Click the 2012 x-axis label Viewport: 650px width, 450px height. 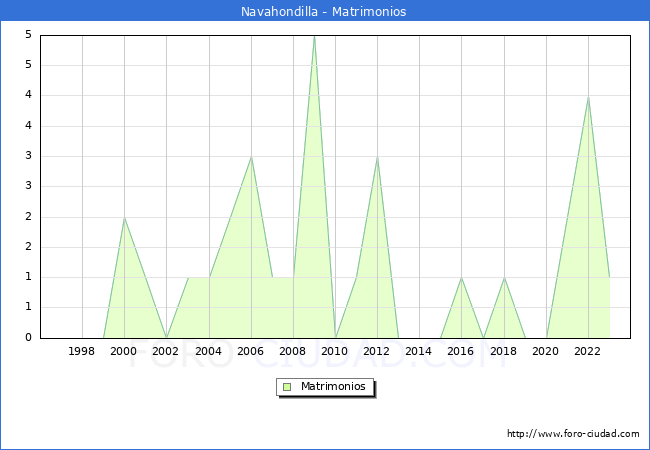point(376,351)
